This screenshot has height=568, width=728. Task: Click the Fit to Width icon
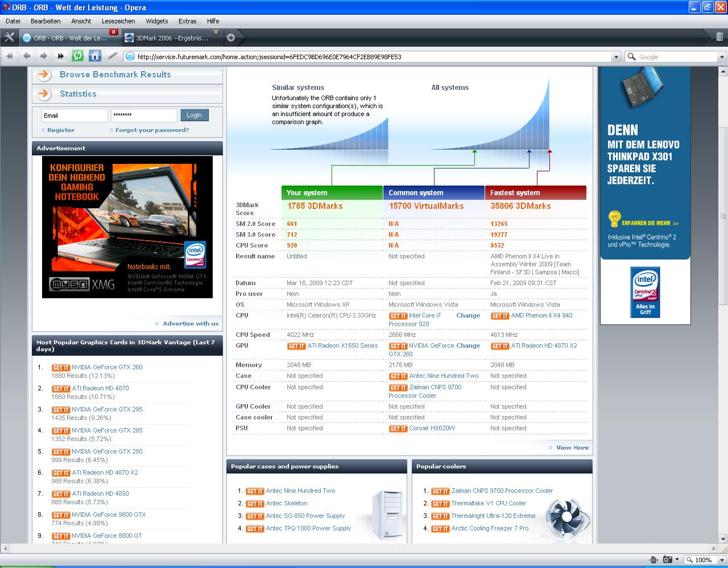654,559
